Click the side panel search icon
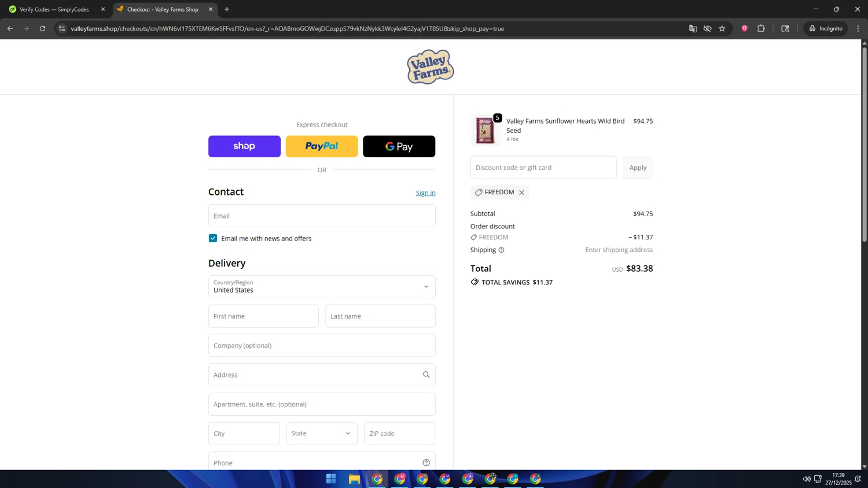Screen dimensions: 868x488 tap(785, 28)
